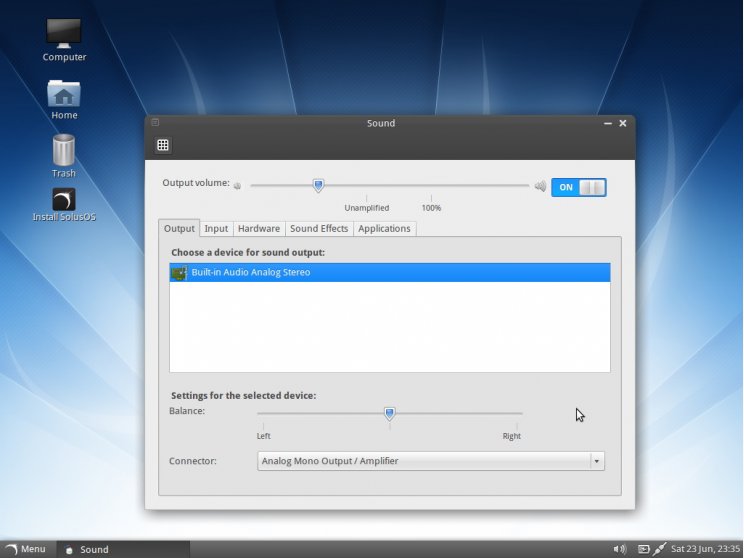Switch to the Sound Effects tab
744x558 pixels.
pyautogui.click(x=319, y=228)
